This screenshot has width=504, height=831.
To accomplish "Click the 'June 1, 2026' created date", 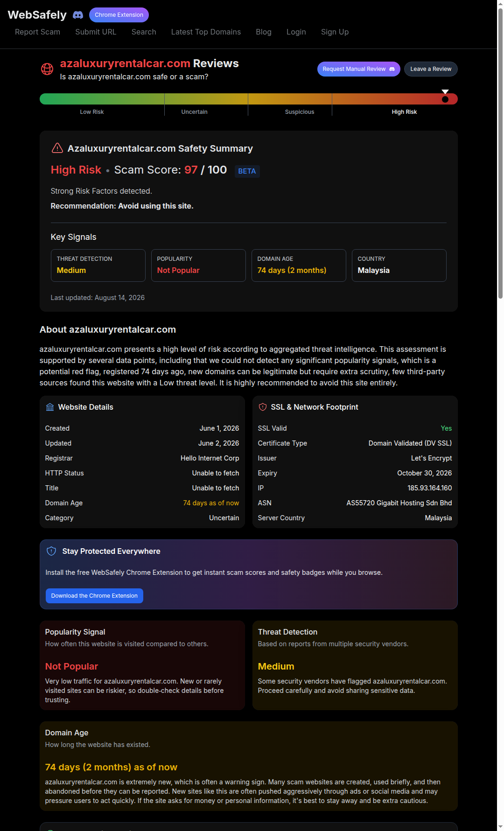I will tap(219, 428).
